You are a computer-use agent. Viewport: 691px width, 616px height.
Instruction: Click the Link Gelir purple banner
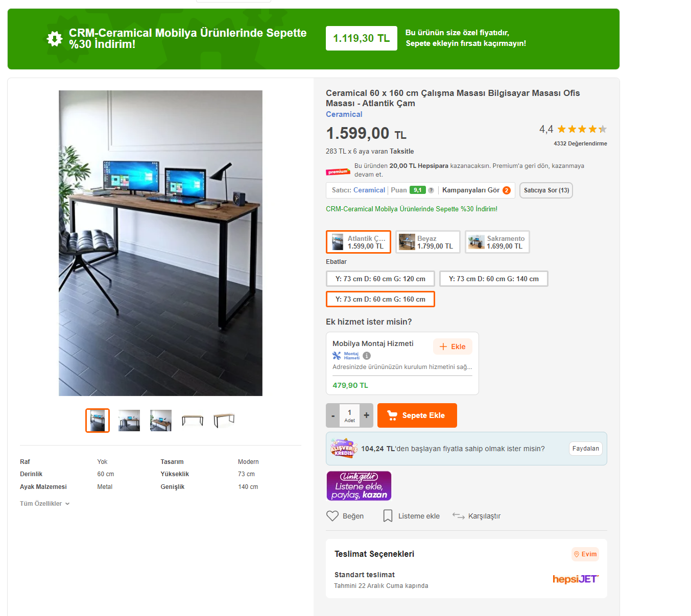(x=359, y=486)
